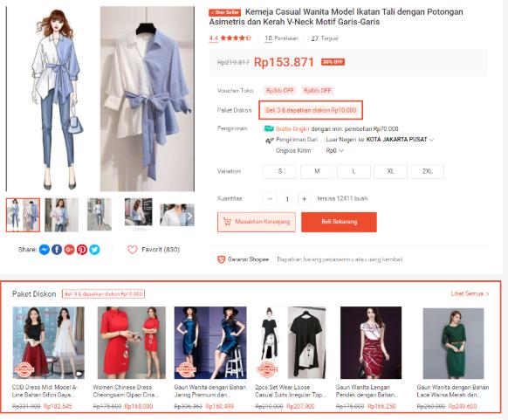Select size S variation
This screenshot has height=420, width=508.
click(x=280, y=171)
